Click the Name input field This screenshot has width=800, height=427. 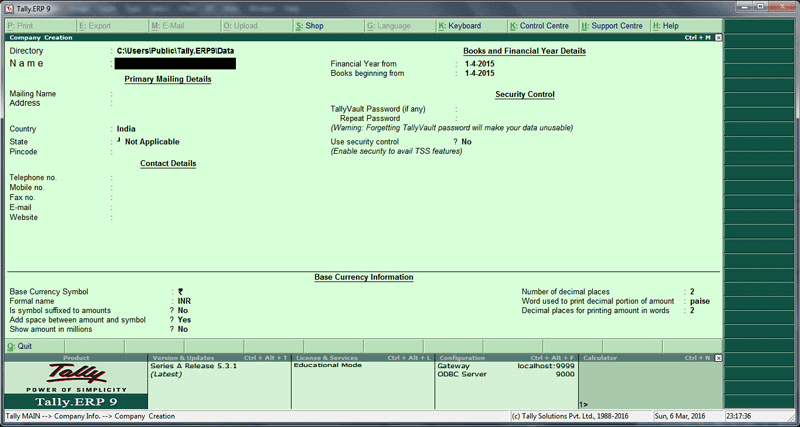click(x=175, y=63)
